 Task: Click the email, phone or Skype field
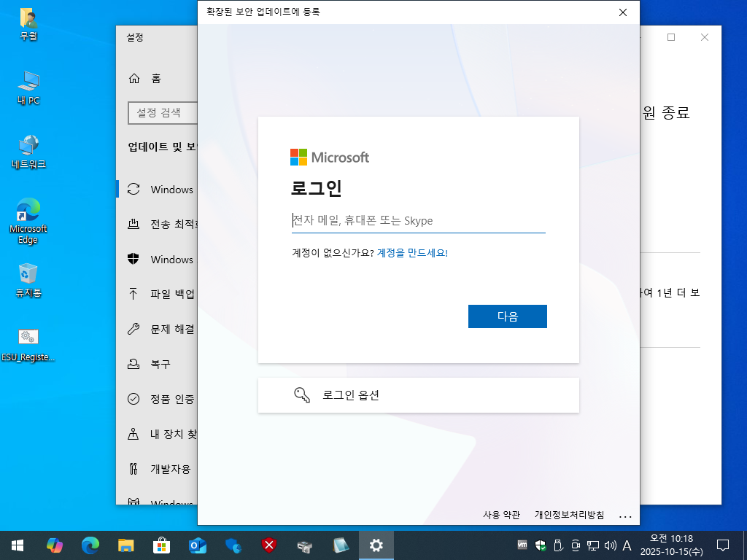[418, 221]
